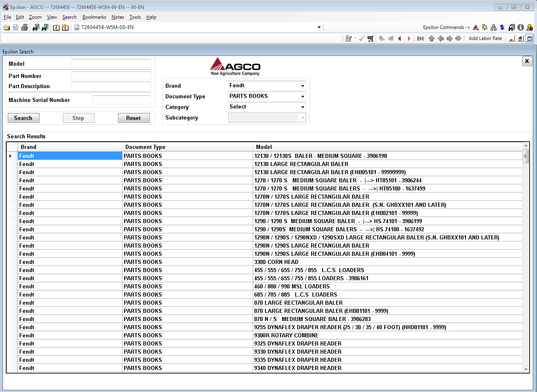
Task: Click the red left triangle back icon
Action: tap(399, 38)
